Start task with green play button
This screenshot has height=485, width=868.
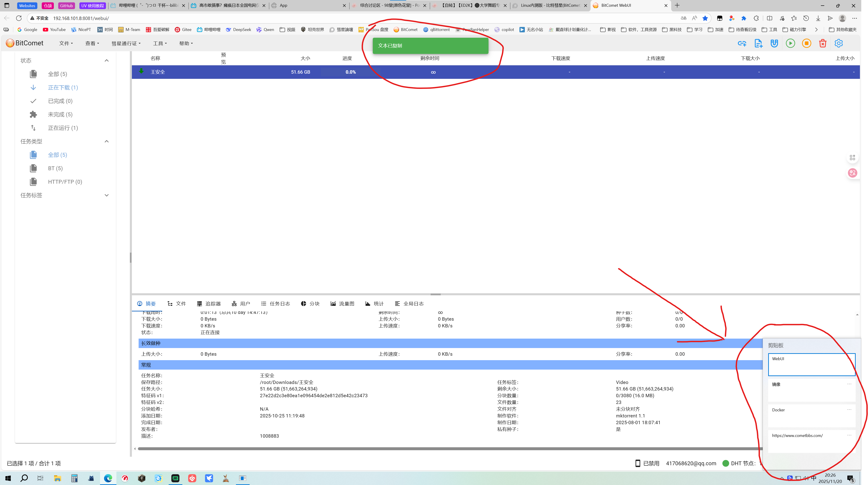click(790, 43)
